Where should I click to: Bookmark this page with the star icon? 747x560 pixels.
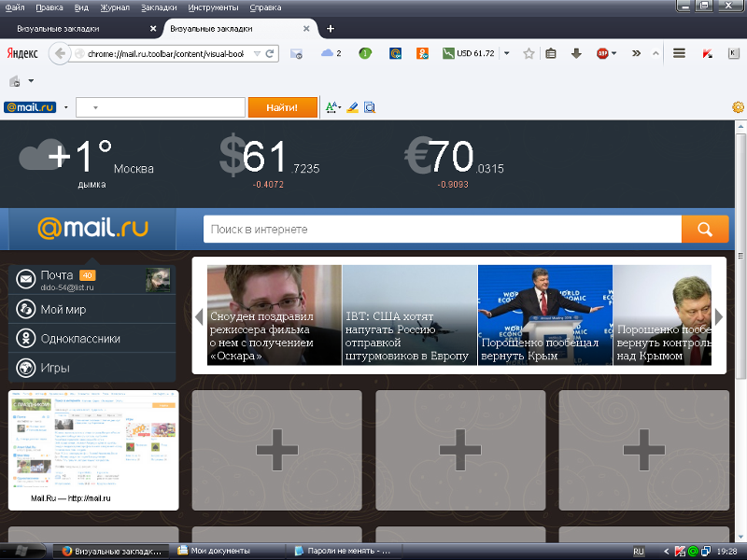[x=529, y=54]
